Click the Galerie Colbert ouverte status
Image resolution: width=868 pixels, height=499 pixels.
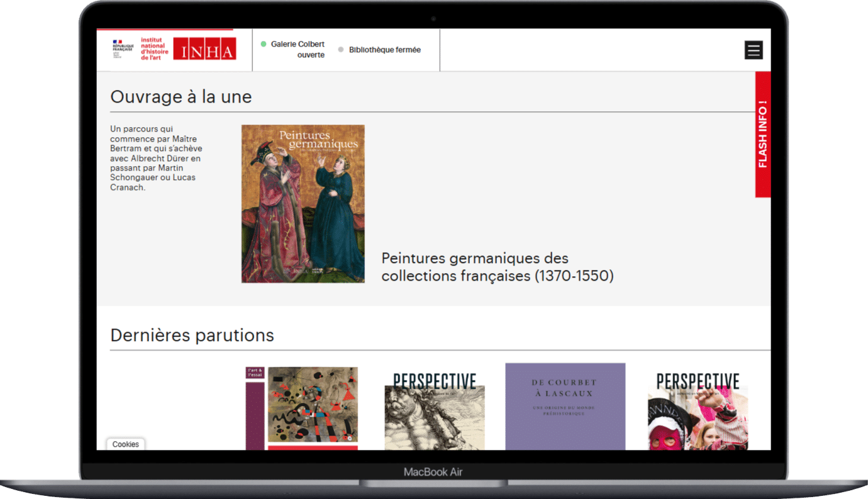(293, 50)
